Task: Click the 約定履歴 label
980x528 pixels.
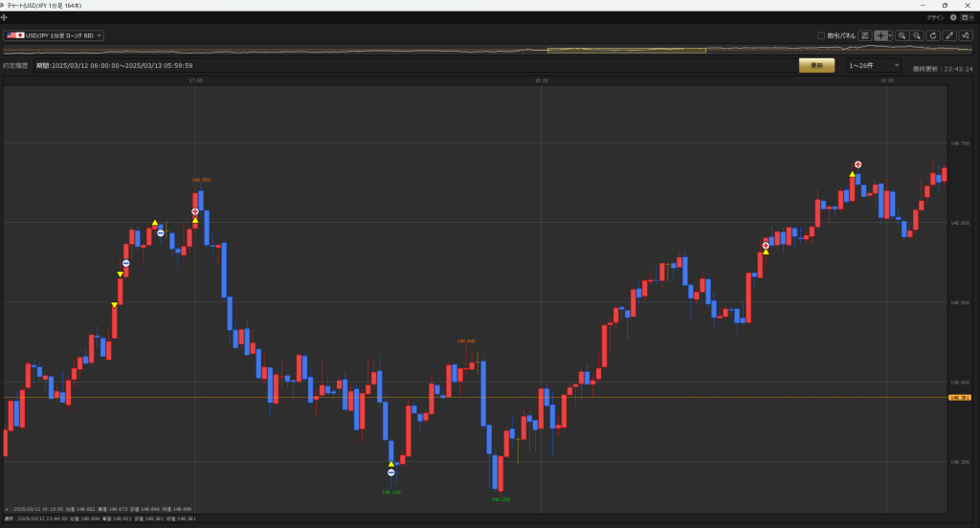Action: pyautogui.click(x=15, y=66)
